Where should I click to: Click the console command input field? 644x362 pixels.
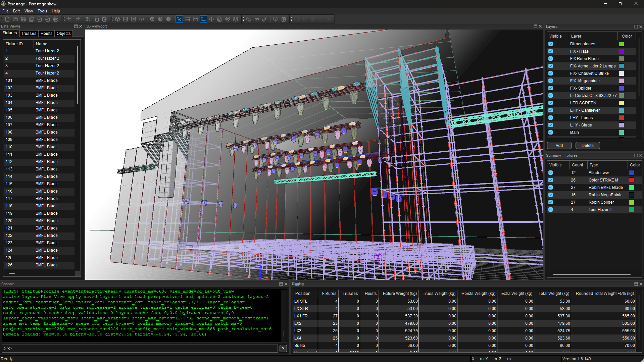click(x=140, y=349)
